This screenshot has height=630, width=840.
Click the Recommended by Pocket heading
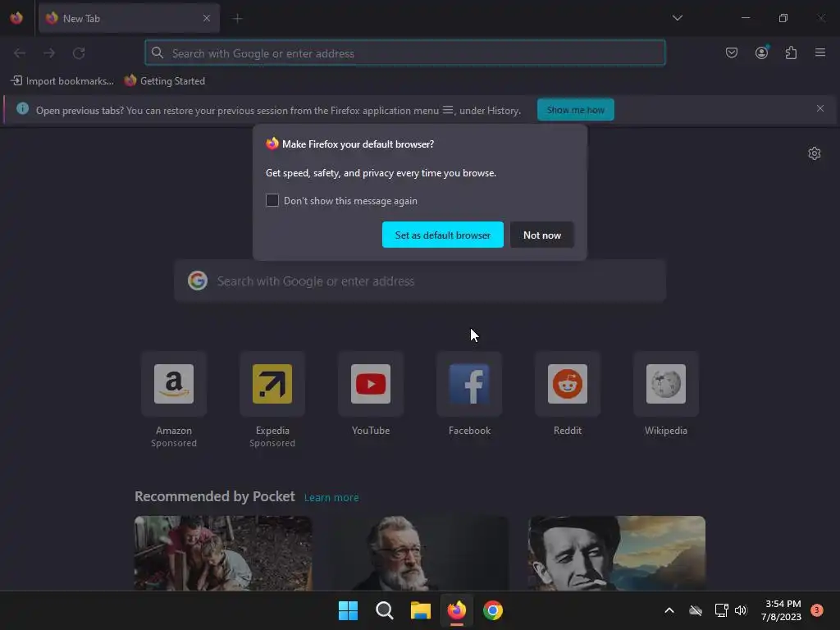pyautogui.click(x=214, y=496)
